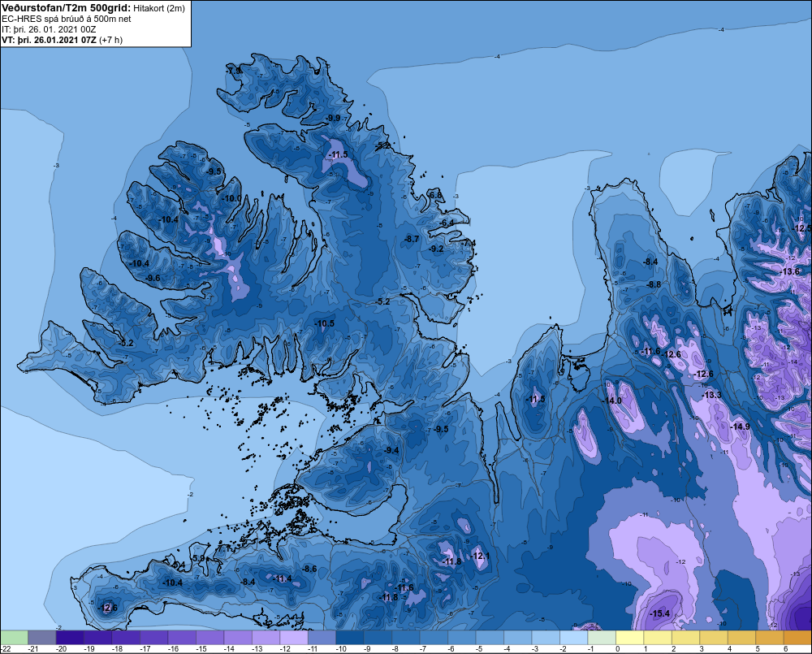Click the legend scale label -15
Image resolution: width=812 pixels, height=654 pixels.
click(x=201, y=649)
